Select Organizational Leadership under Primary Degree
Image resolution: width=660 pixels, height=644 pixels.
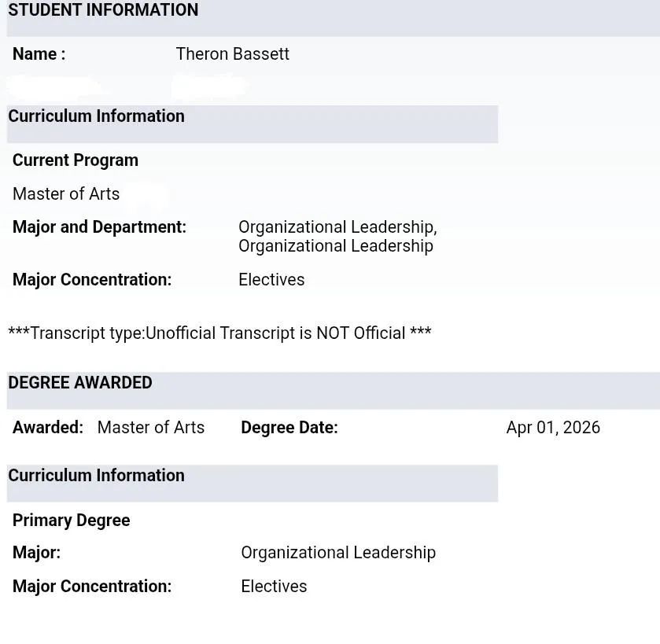click(x=338, y=553)
